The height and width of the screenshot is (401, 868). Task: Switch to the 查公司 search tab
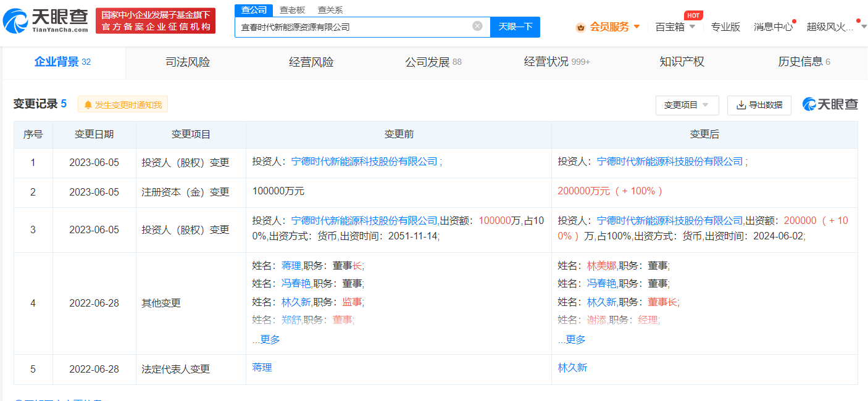[254, 10]
